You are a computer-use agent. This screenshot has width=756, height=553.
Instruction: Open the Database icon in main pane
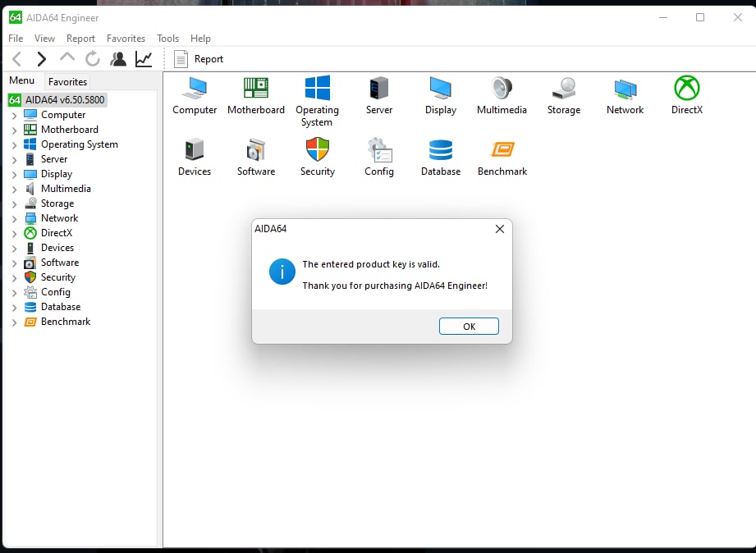[x=441, y=150]
